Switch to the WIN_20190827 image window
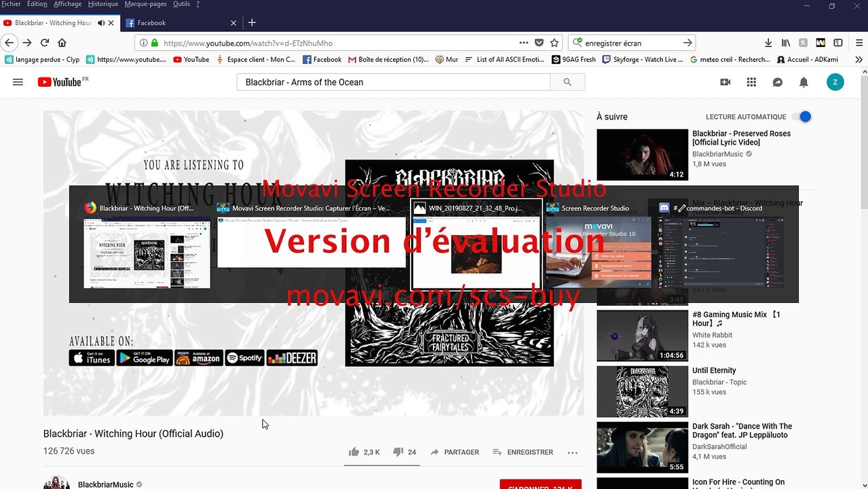Viewport: 868px width, 489px height. [476, 244]
